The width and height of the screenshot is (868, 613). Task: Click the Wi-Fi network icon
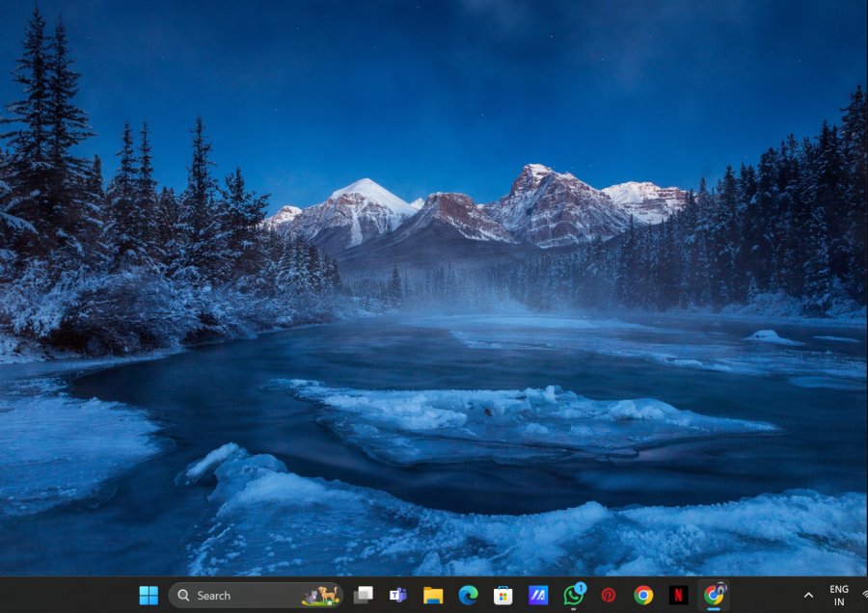click(863, 596)
